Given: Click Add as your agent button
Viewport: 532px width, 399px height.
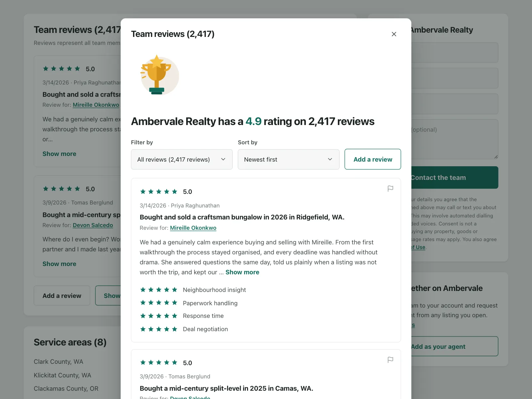Looking at the screenshot, I should coord(454,346).
